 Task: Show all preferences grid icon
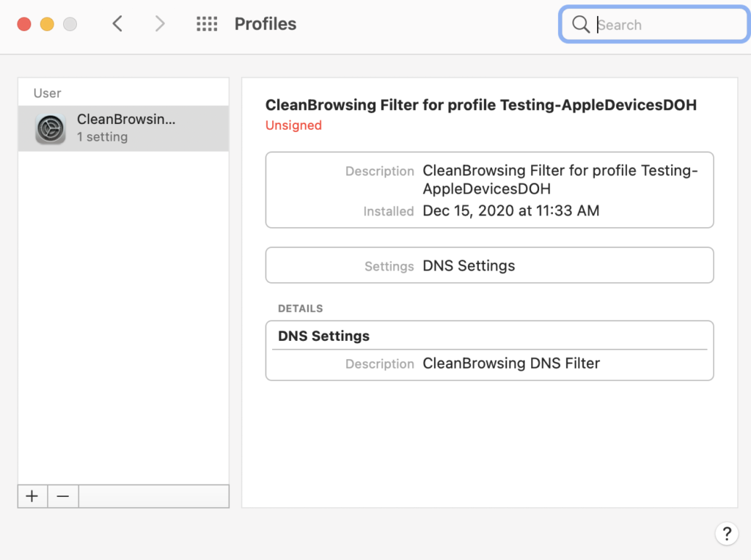pyautogui.click(x=207, y=24)
